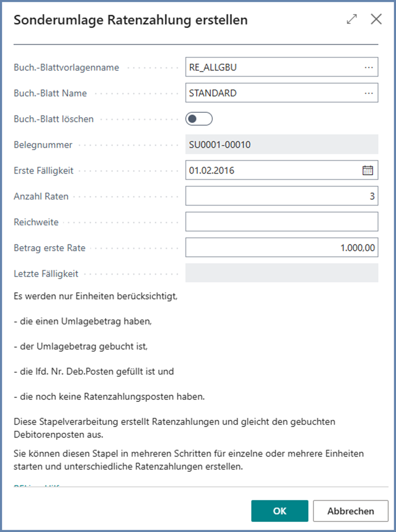The height and width of the screenshot is (532, 396).
Task: Click into the empty Reichweite field
Action: (x=282, y=222)
